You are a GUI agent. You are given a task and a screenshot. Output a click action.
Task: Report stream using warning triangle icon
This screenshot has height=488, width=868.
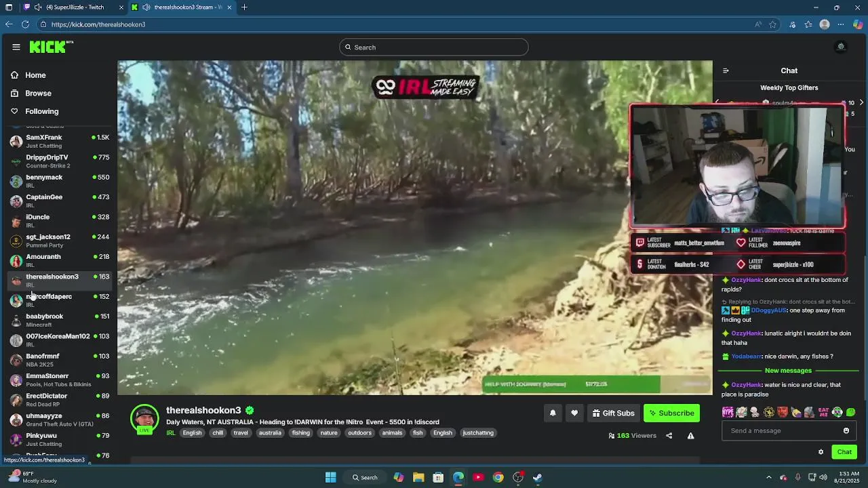690,436
